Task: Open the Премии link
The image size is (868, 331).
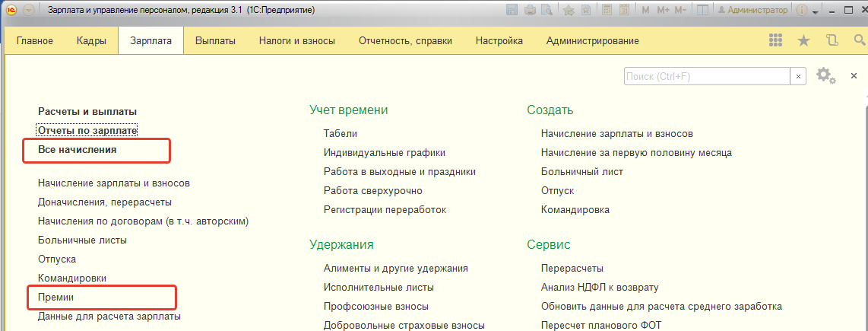Action: tap(55, 298)
